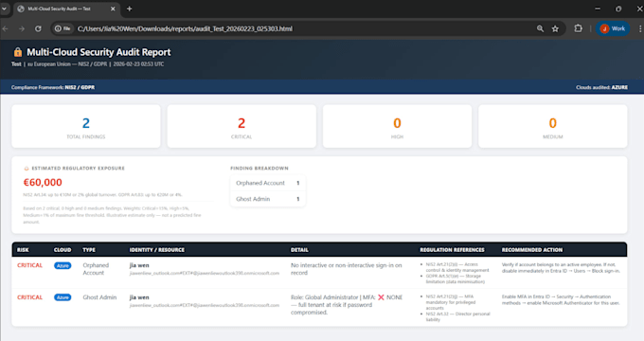Click the Role: Global Administrator detail text
644x341 pixels.
point(347,305)
